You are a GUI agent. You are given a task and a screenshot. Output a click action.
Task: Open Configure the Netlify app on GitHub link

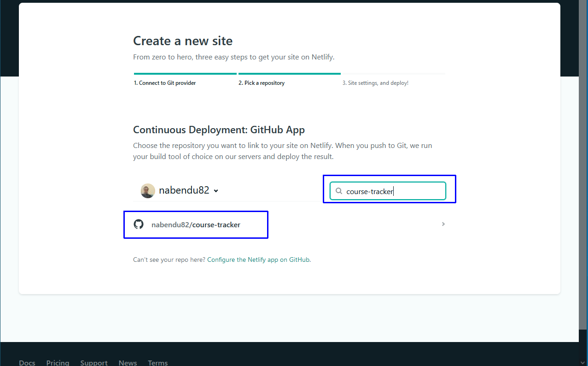[x=258, y=260]
